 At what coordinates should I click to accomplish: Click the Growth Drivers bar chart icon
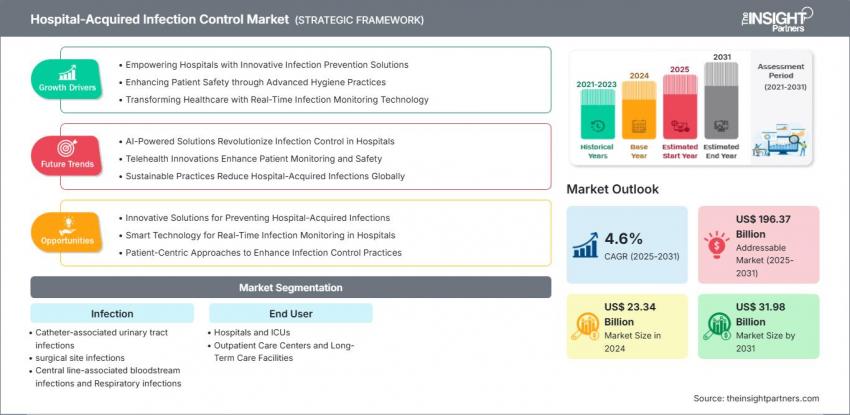(68, 72)
